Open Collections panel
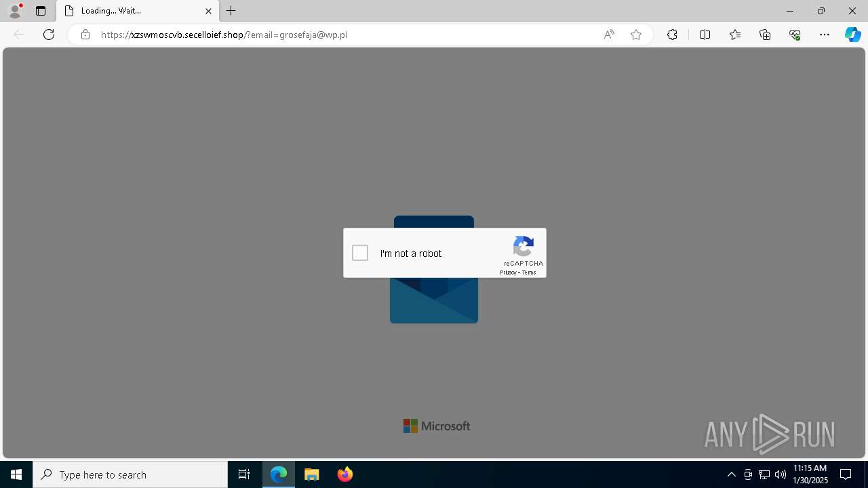The image size is (868, 488). click(x=765, y=35)
